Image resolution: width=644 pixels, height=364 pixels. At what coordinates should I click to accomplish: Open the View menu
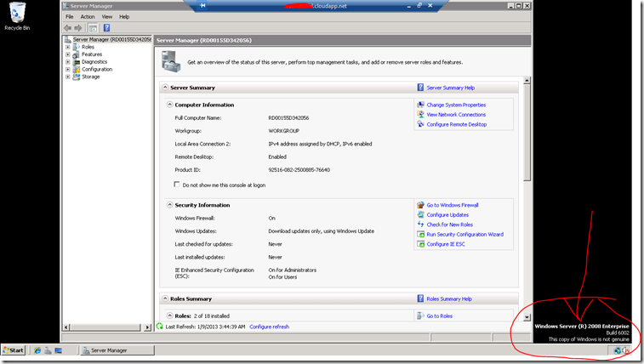point(107,17)
